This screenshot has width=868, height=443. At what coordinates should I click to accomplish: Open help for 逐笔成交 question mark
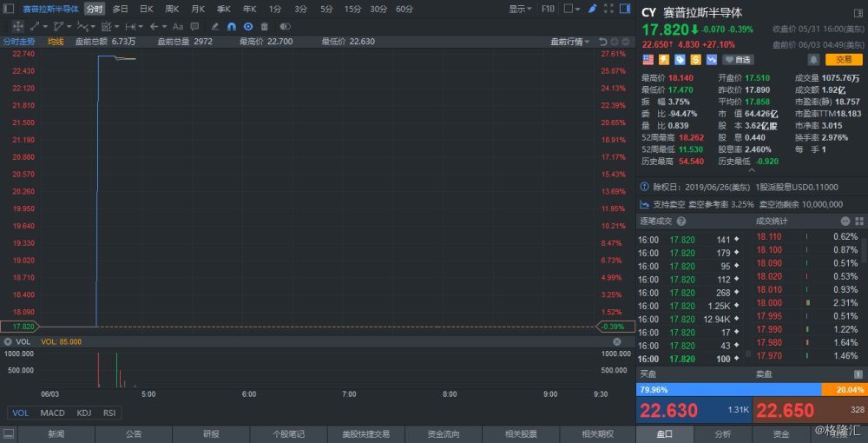click(x=681, y=221)
